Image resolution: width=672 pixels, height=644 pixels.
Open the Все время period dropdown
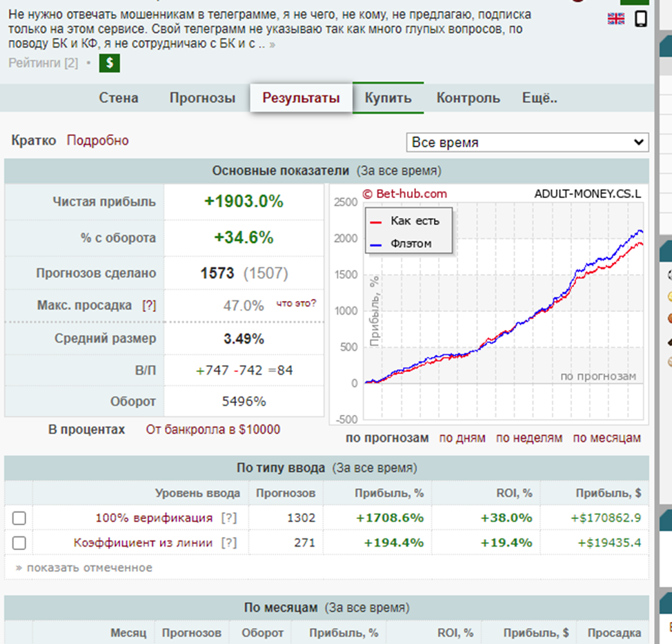(527, 143)
